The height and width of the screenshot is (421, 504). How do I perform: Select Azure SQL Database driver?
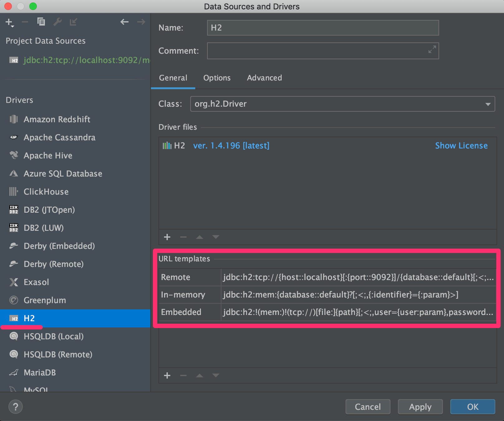75,174
